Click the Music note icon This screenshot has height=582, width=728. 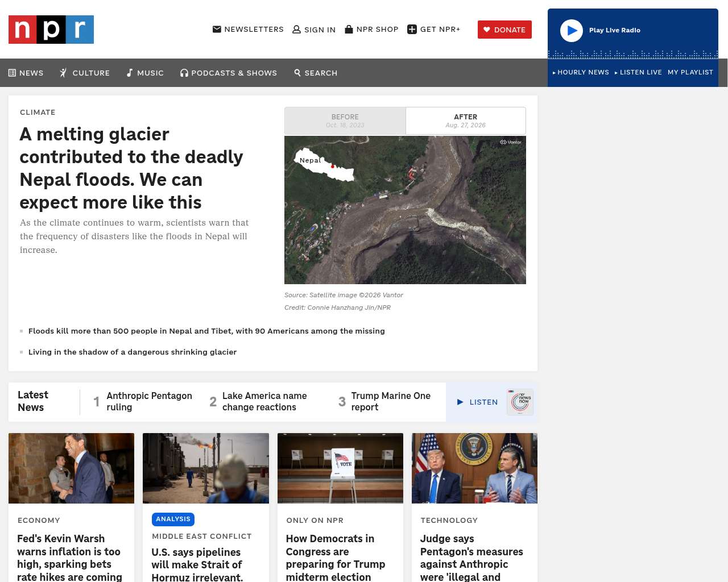(130, 73)
